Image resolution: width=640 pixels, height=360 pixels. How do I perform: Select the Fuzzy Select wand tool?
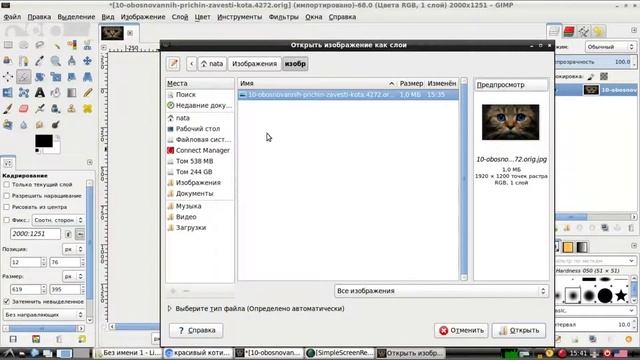click(x=56, y=45)
